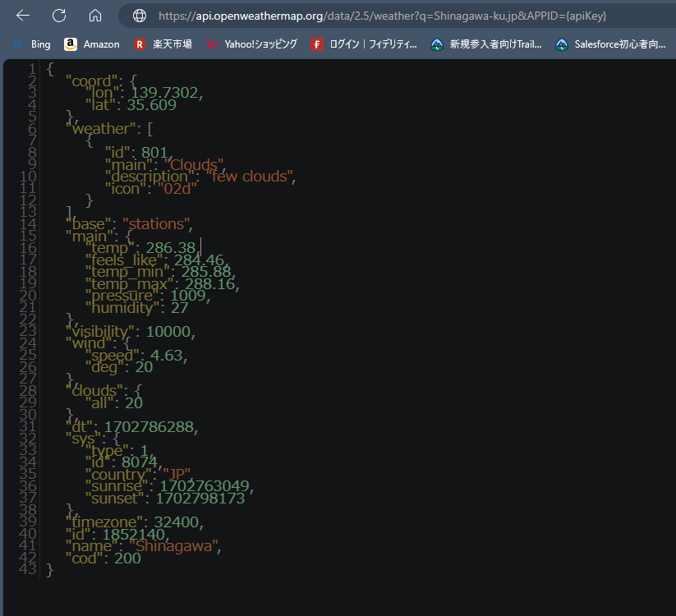Click the "few clouds" description value
This screenshot has height=616, width=676.
click(250, 177)
